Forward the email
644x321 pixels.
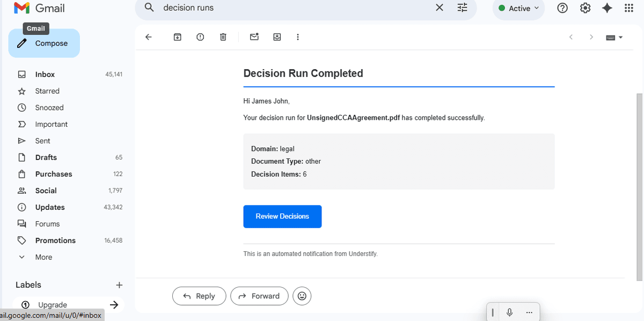point(259,296)
